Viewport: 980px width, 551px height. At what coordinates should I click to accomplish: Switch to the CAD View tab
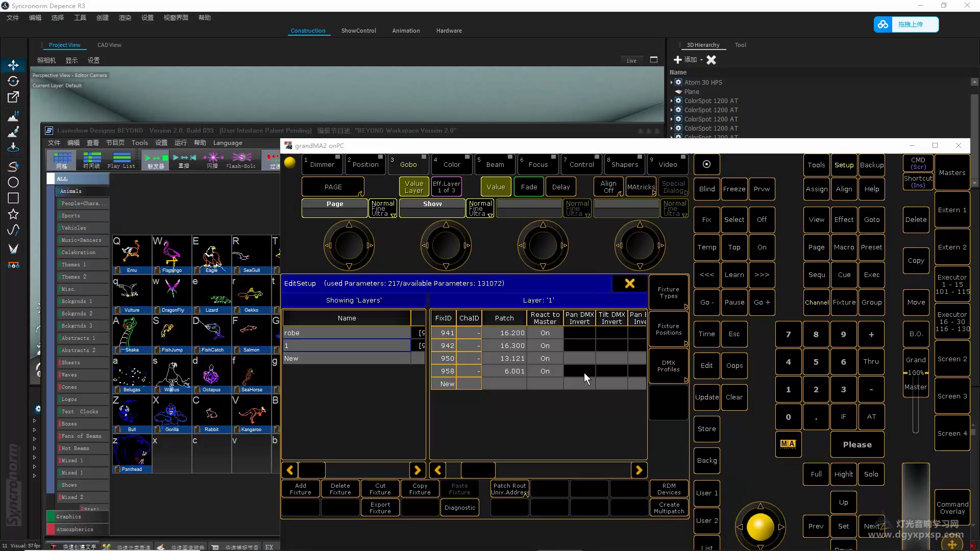(x=109, y=45)
